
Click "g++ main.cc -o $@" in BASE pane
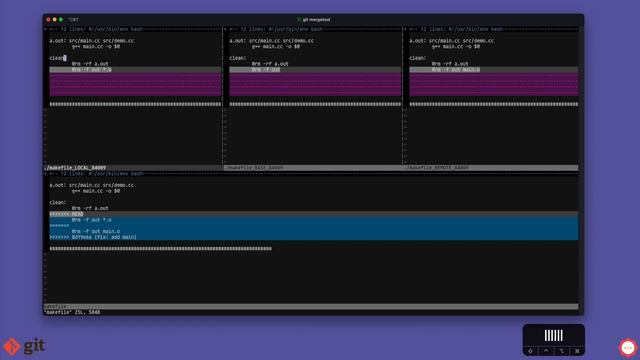coord(276,47)
